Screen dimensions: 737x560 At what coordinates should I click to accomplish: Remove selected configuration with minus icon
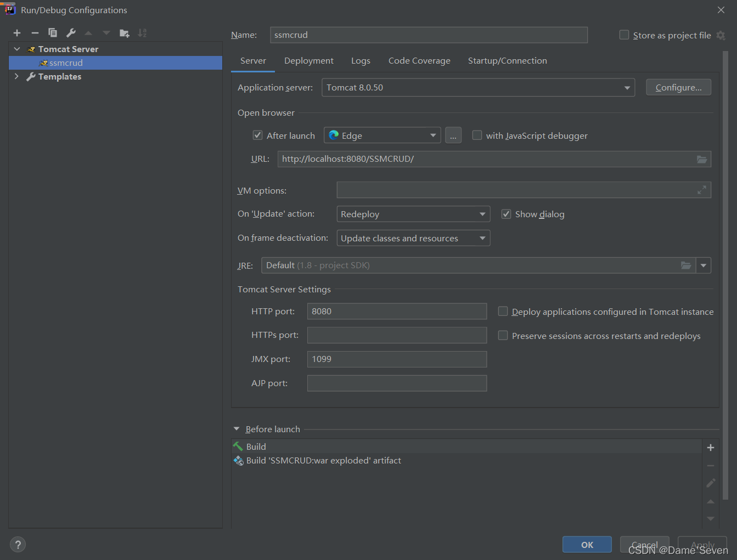tap(35, 33)
